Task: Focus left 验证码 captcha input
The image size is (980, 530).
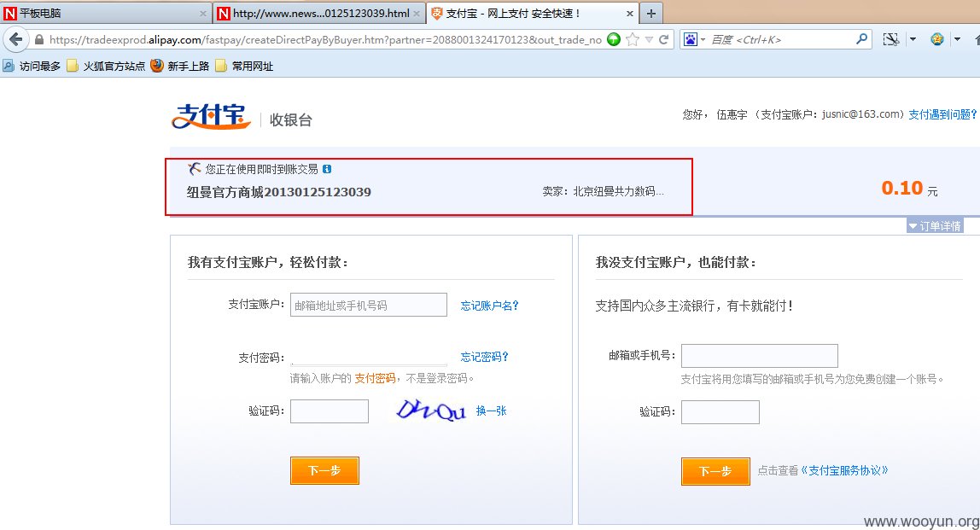Action: [330, 411]
